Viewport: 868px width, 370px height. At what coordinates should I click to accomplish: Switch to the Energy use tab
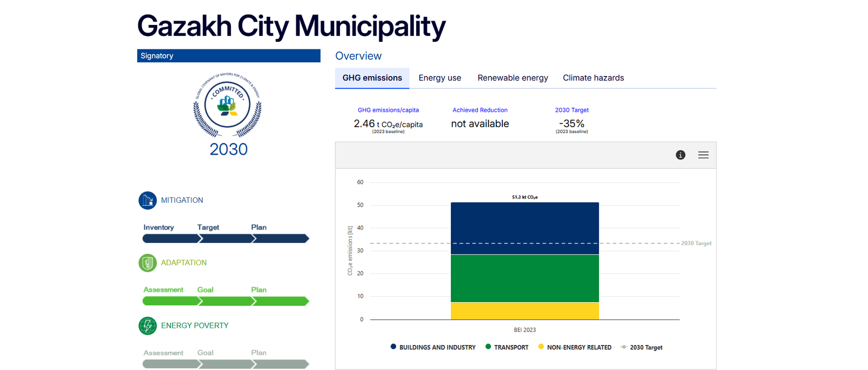[x=440, y=78]
